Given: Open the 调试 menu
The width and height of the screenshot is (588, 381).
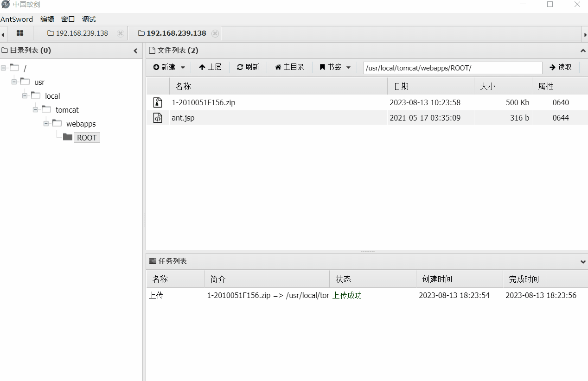Looking at the screenshot, I should click(89, 19).
